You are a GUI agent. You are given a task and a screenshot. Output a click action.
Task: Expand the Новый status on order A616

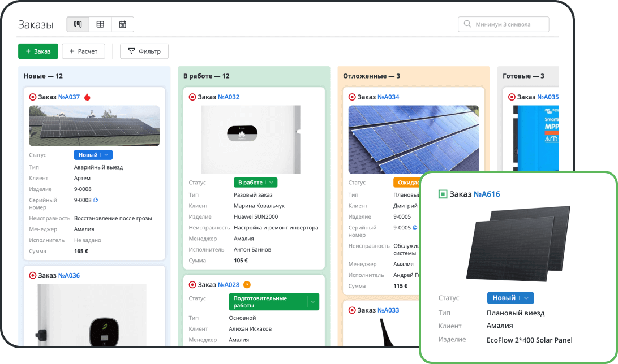(x=526, y=298)
